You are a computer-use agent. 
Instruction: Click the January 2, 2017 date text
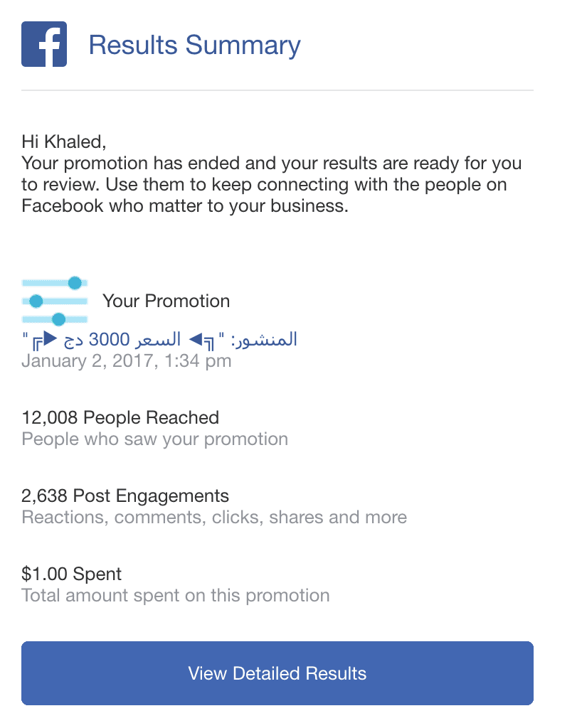click(127, 361)
